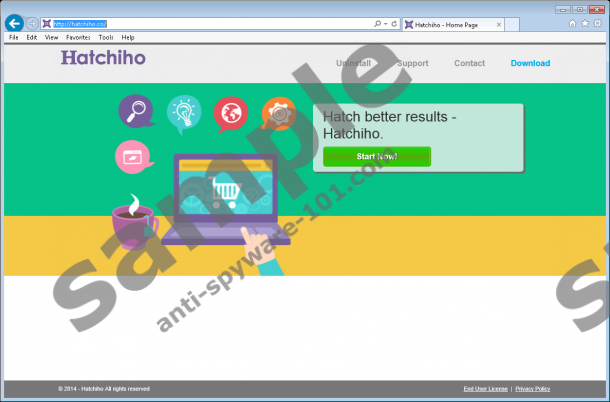Open the File menu
Image resolution: width=610 pixels, height=402 pixels.
pyautogui.click(x=14, y=37)
